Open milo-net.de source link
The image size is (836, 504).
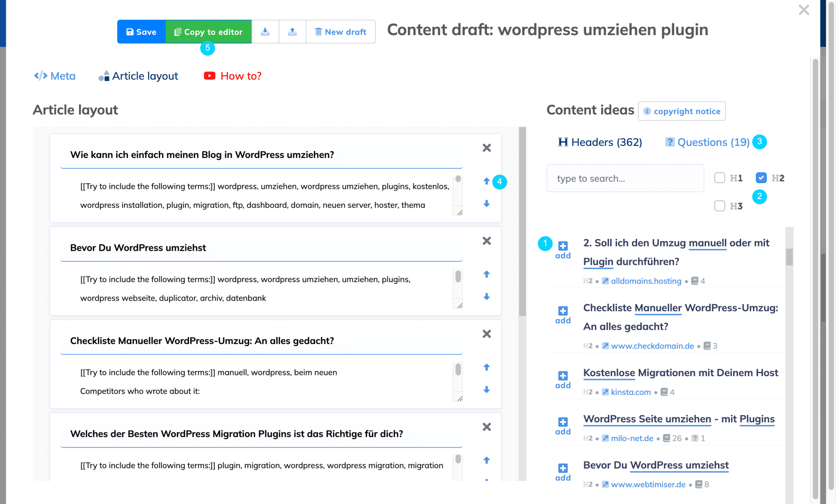[632, 438]
